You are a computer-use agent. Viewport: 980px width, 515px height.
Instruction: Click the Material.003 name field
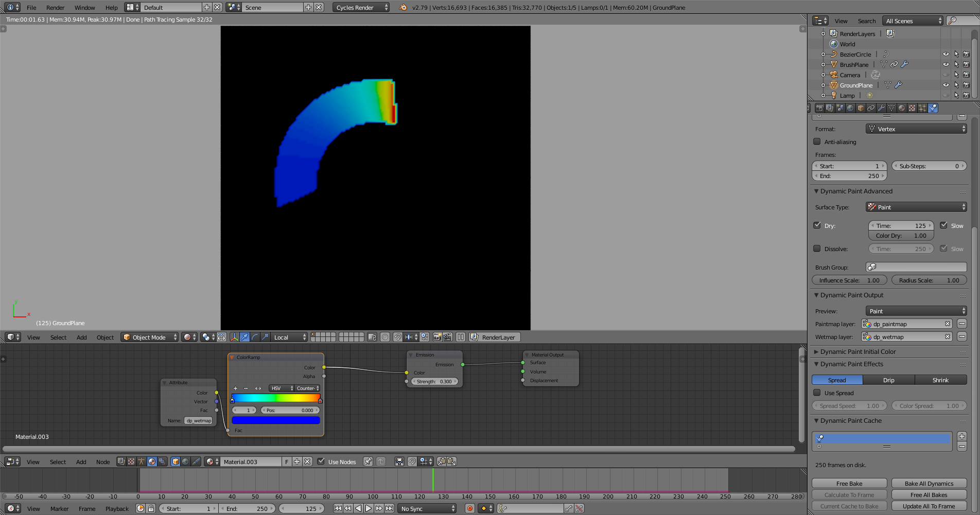pos(251,461)
